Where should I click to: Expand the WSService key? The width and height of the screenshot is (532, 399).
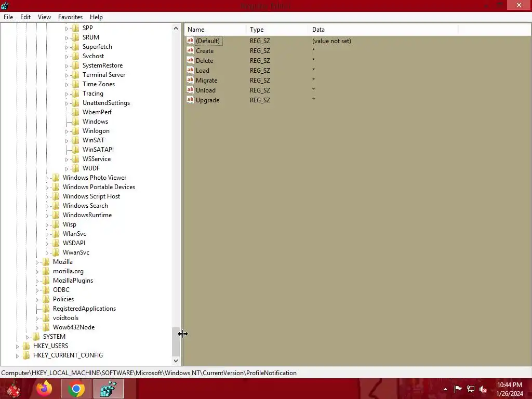pos(67,159)
